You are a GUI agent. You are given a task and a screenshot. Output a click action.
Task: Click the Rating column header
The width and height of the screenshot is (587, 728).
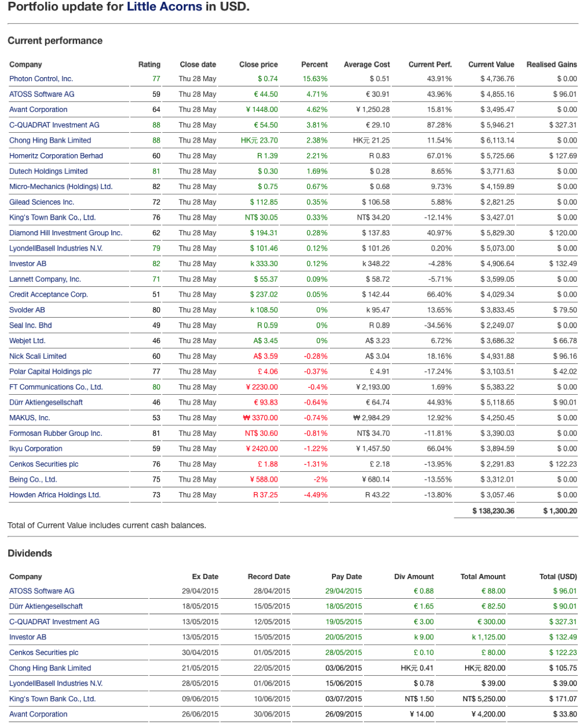(150, 64)
